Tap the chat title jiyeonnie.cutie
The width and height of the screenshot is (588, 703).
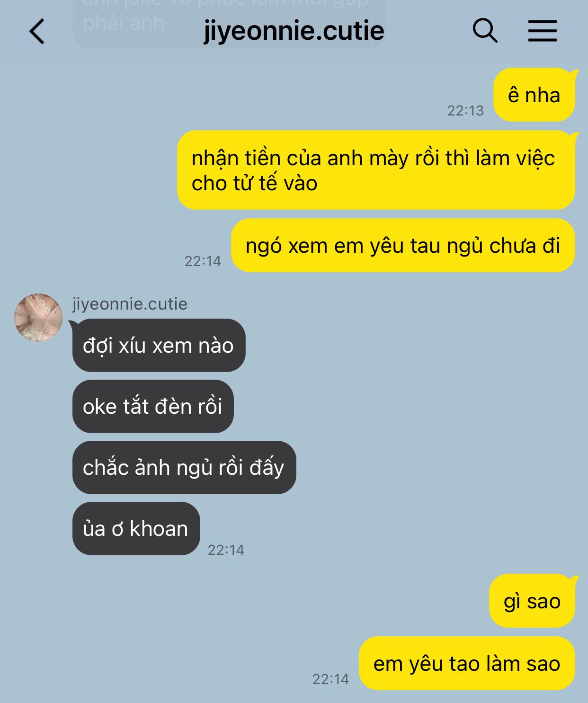[x=294, y=31]
